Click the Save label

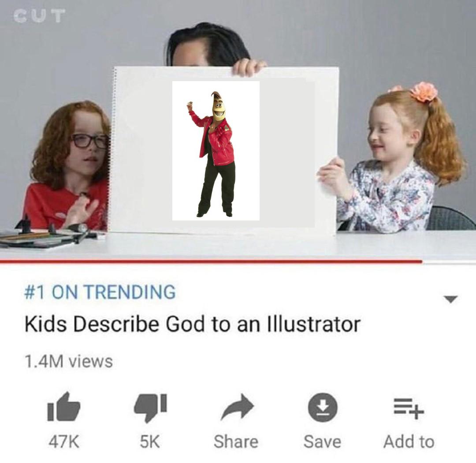[x=322, y=441]
